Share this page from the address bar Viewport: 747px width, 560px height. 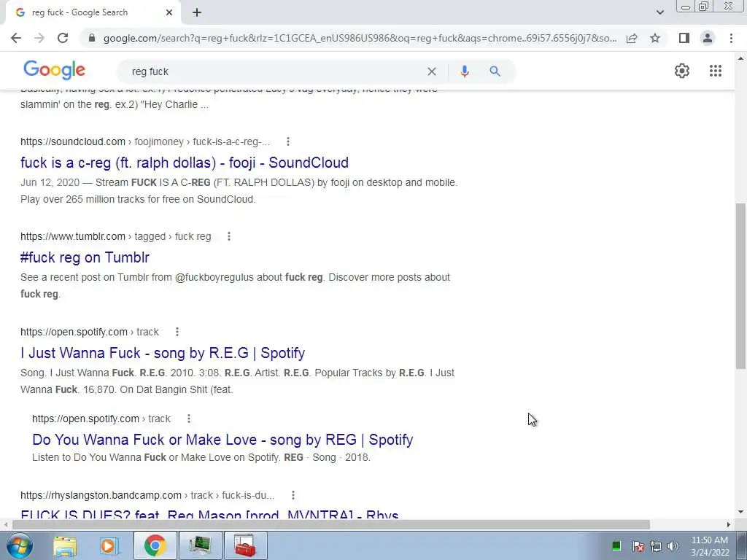(632, 38)
